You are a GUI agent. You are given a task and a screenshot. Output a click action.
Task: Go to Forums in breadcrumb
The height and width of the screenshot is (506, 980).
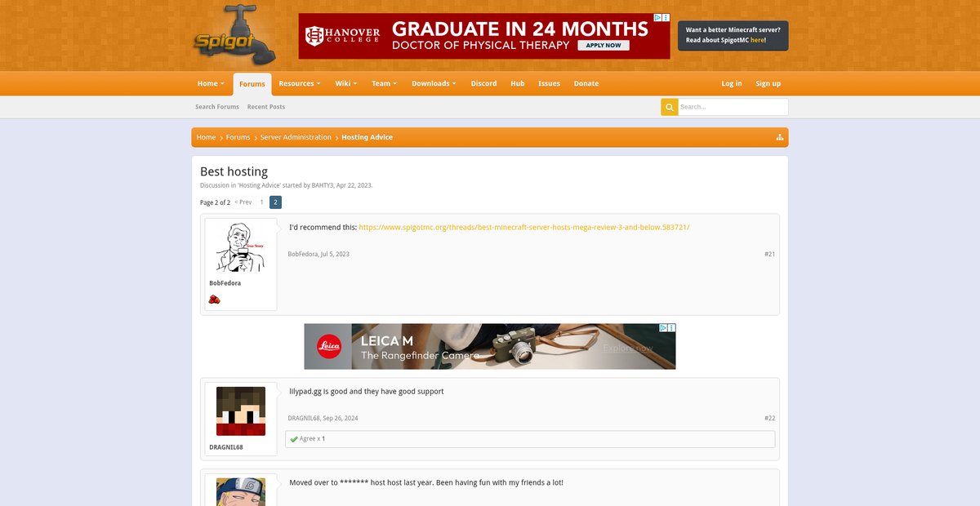click(x=238, y=137)
